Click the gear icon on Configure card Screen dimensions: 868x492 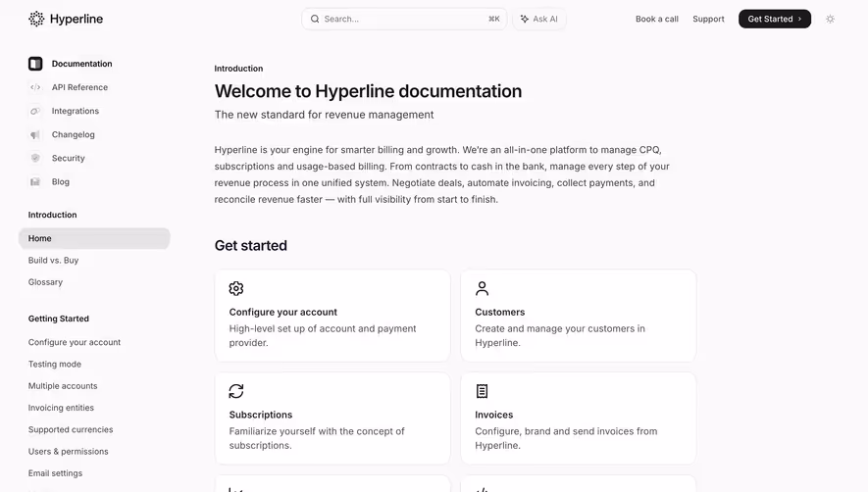coord(236,288)
